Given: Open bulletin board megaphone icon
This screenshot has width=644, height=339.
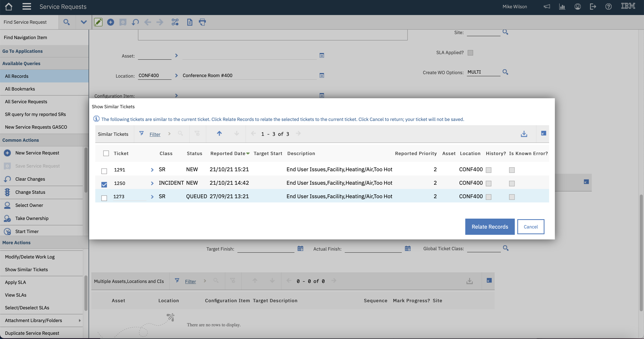Looking at the screenshot, I should click(547, 7).
